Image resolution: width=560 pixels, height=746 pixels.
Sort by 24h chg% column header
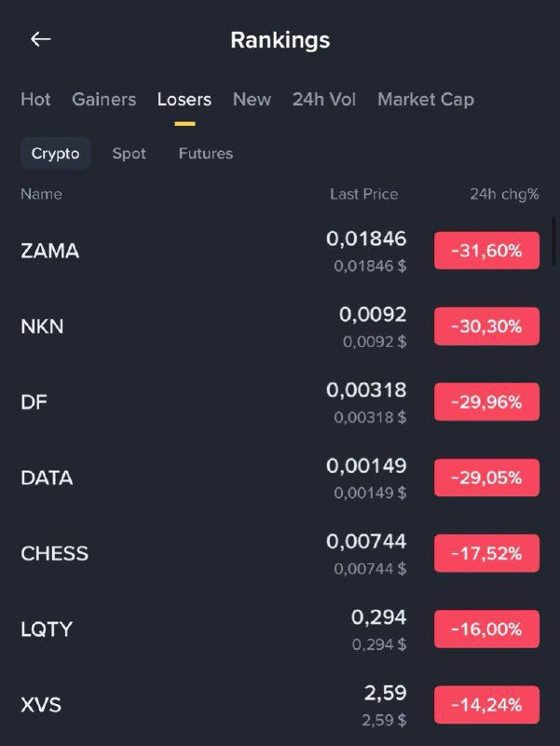[x=504, y=194]
